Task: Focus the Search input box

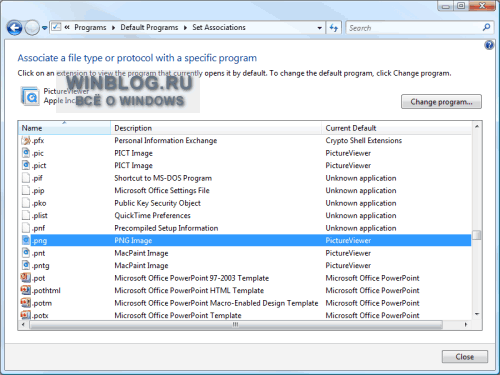Action: click(413, 28)
